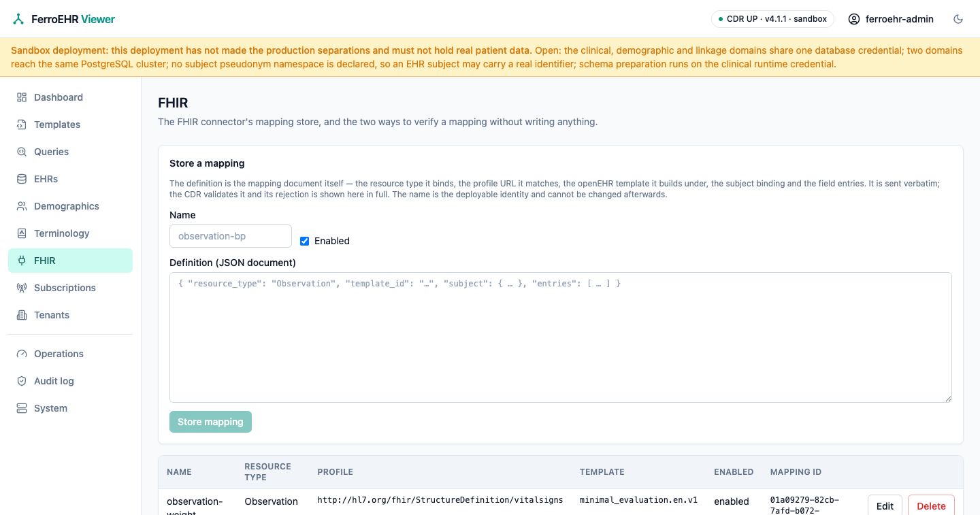Toggle dark mode moon icon
980x515 pixels.
(x=958, y=19)
